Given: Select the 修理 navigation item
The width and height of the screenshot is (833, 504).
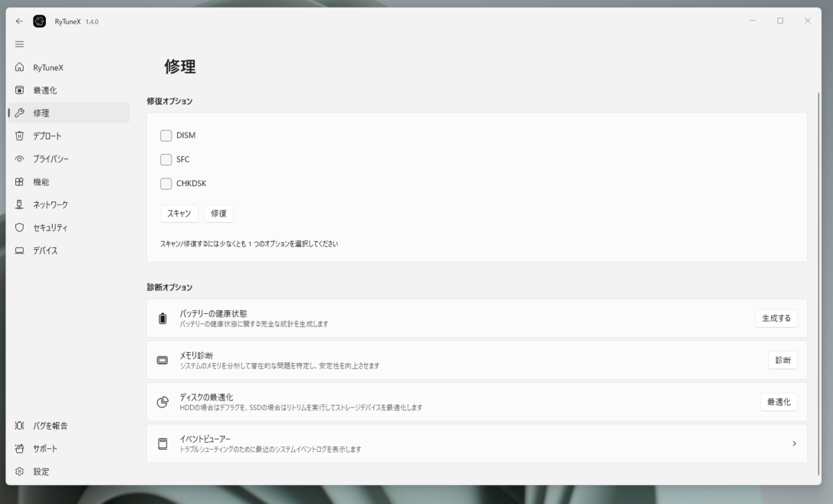Looking at the screenshot, I should pos(69,113).
